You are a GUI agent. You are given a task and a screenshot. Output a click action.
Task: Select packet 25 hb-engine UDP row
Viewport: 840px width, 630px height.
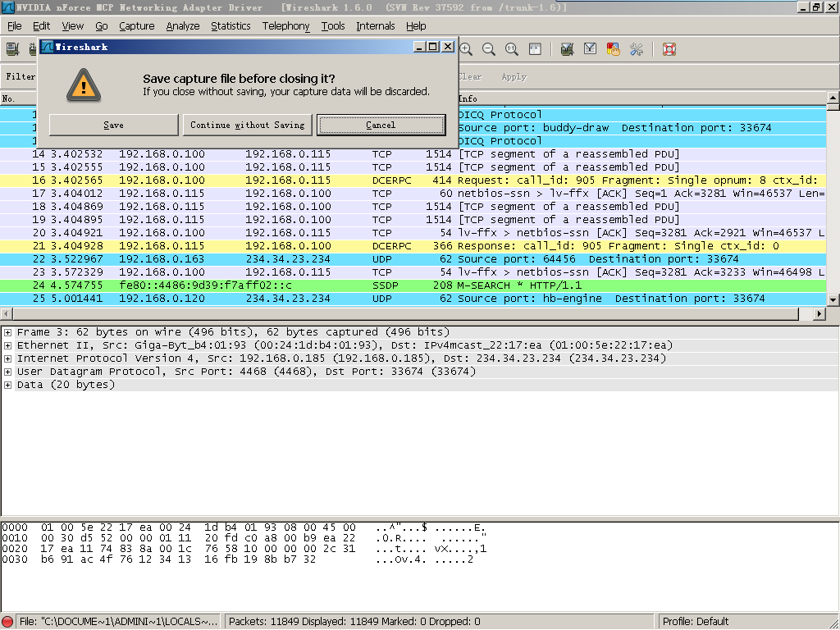[x=413, y=299]
